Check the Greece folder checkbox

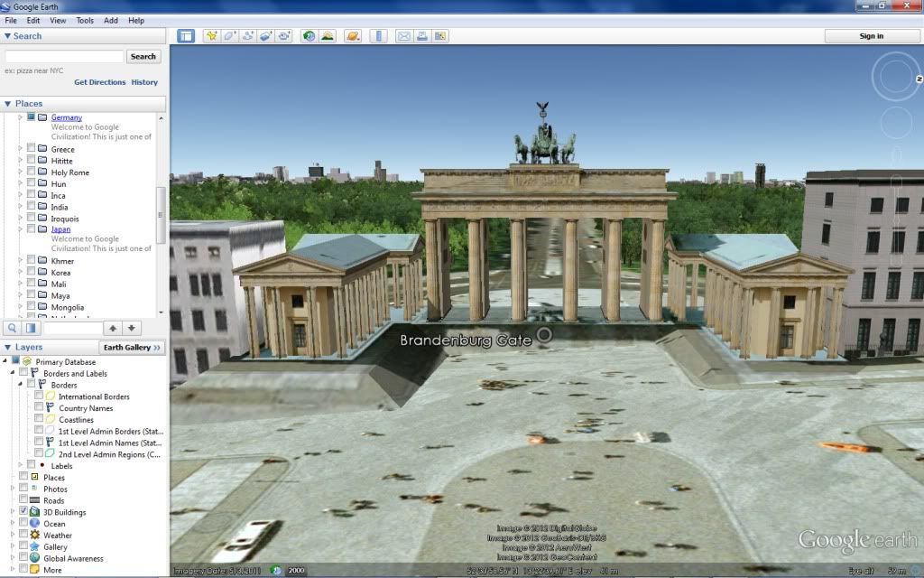(x=32, y=148)
